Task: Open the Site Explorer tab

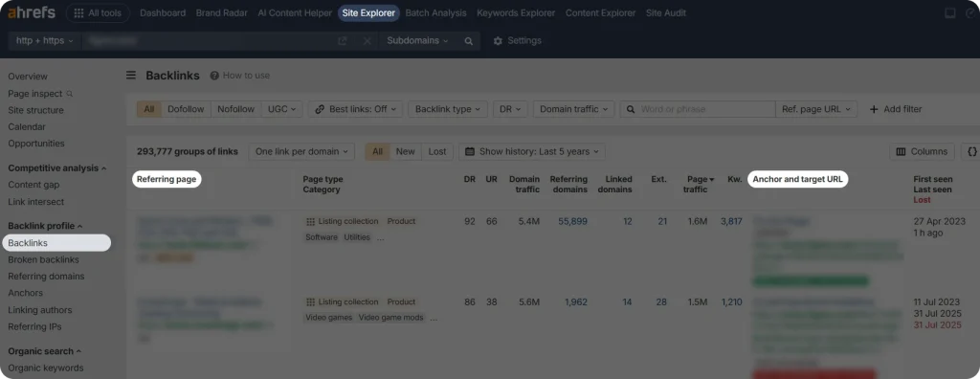Action: tap(368, 13)
